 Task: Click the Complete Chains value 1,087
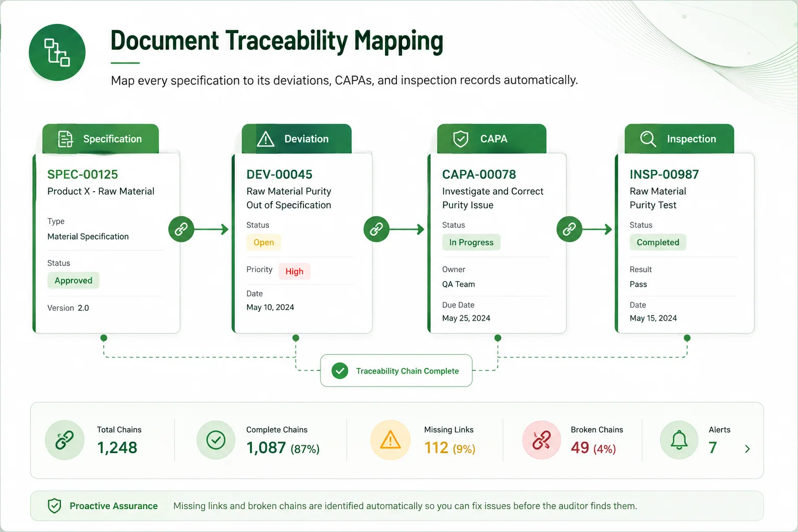(266, 447)
